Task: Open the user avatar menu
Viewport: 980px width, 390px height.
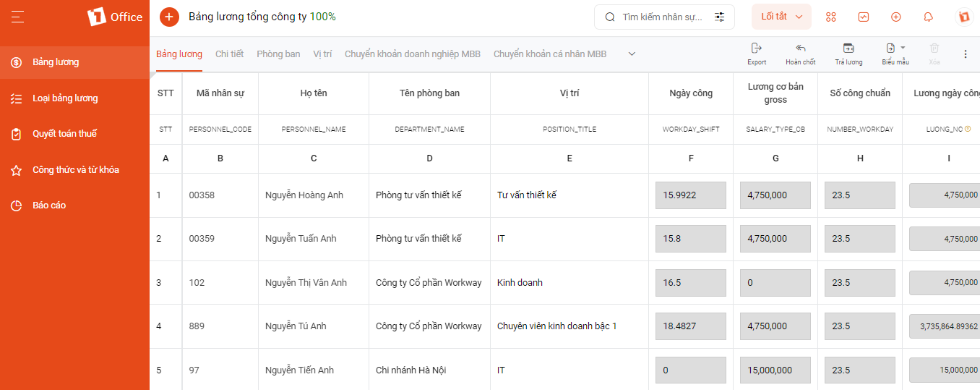Action: tap(963, 17)
